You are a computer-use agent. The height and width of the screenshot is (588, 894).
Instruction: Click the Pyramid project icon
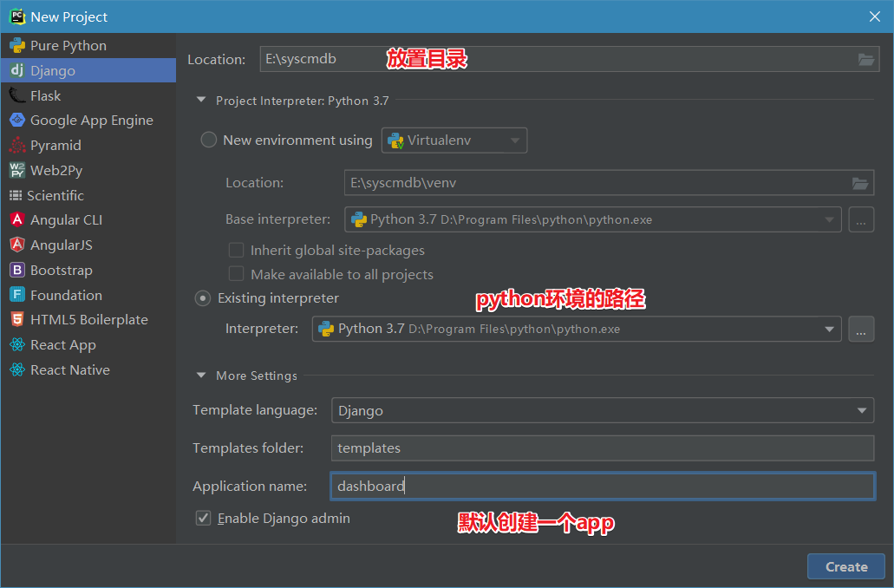coord(17,145)
